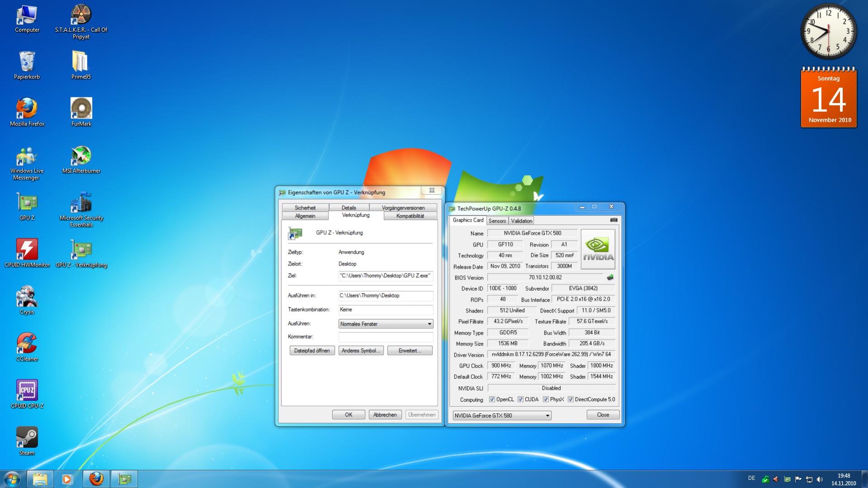Open the Steam desktop shortcut

pos(27,442)
